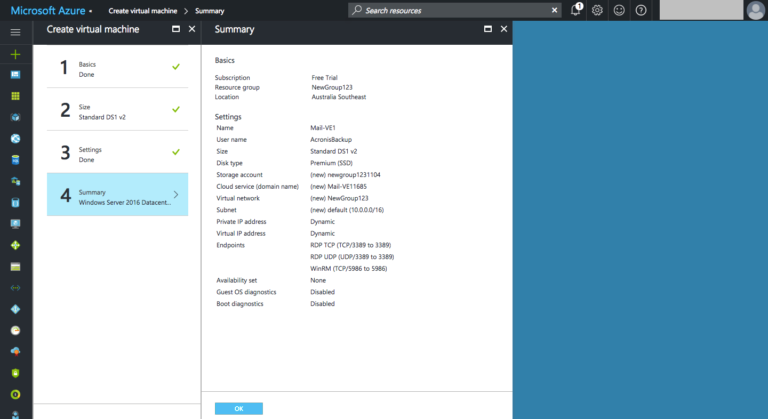
Task: Open Security Center green shield icon
Action: (15, 373)
